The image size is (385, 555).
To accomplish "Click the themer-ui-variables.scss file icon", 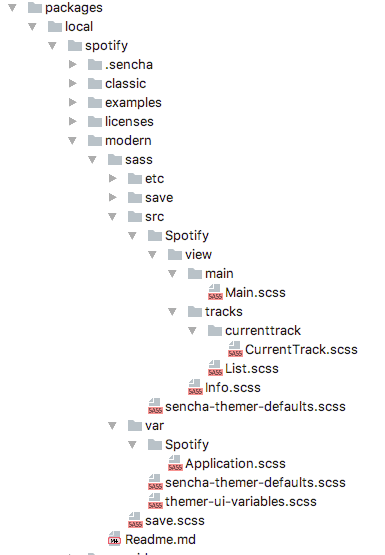I will tap(155, 501).
